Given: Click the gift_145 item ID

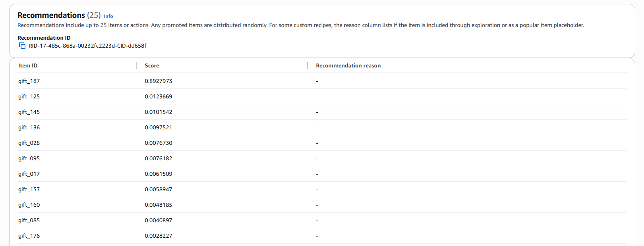Looking at the screenshot, I should pyautogui.click(x=29, y=112).
